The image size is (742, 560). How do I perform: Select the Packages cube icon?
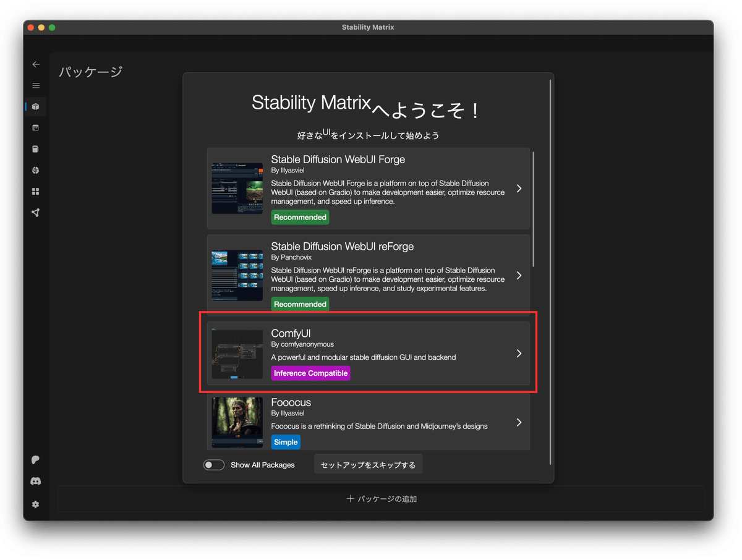[36, 106]
